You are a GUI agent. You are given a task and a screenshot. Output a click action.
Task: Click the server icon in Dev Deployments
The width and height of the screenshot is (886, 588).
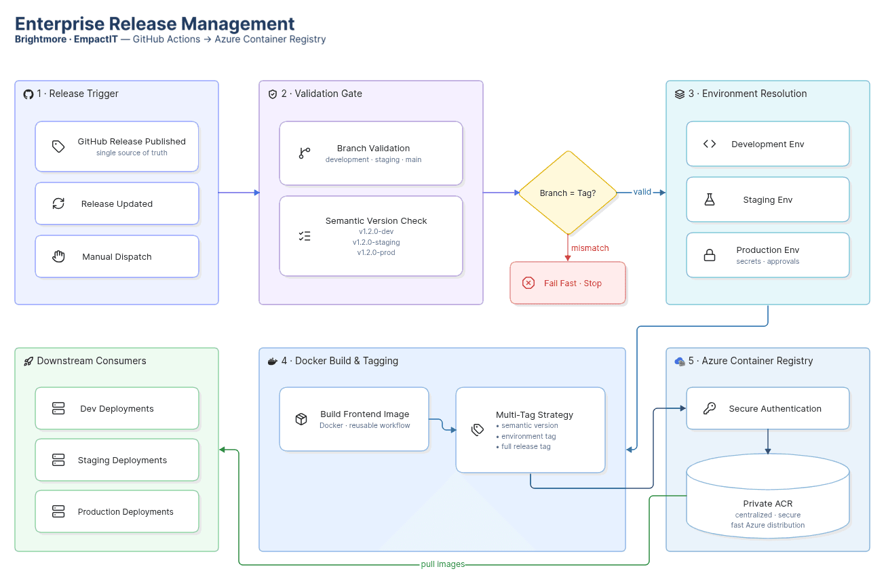(58, 408)
